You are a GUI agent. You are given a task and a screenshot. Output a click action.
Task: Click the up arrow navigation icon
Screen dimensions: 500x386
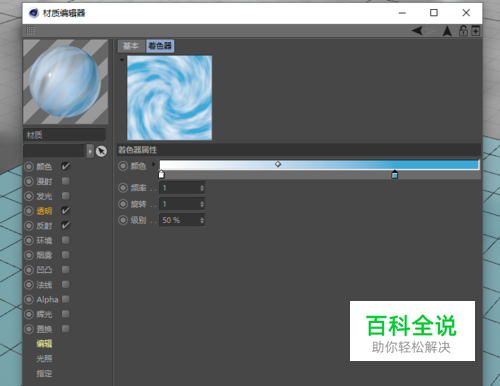(447, 31)
